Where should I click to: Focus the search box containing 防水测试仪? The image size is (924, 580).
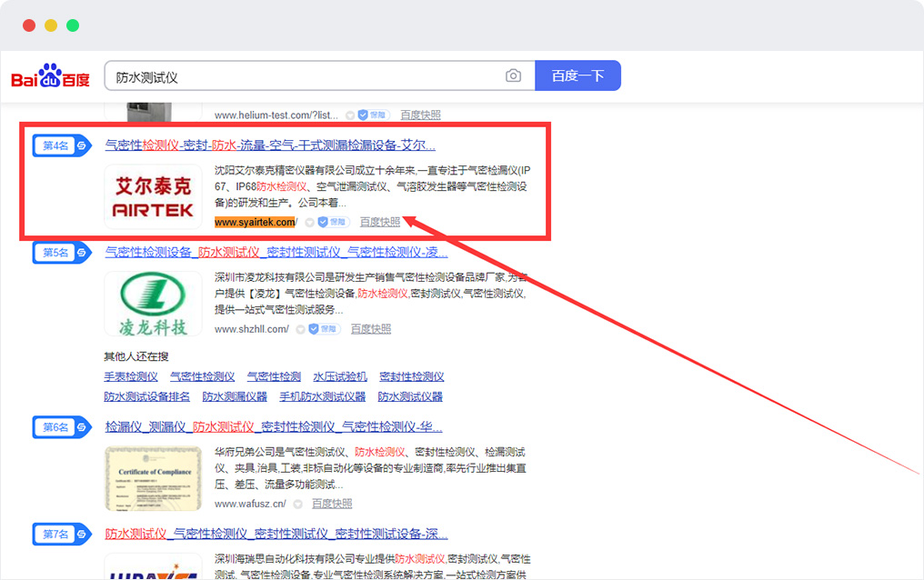319,76
